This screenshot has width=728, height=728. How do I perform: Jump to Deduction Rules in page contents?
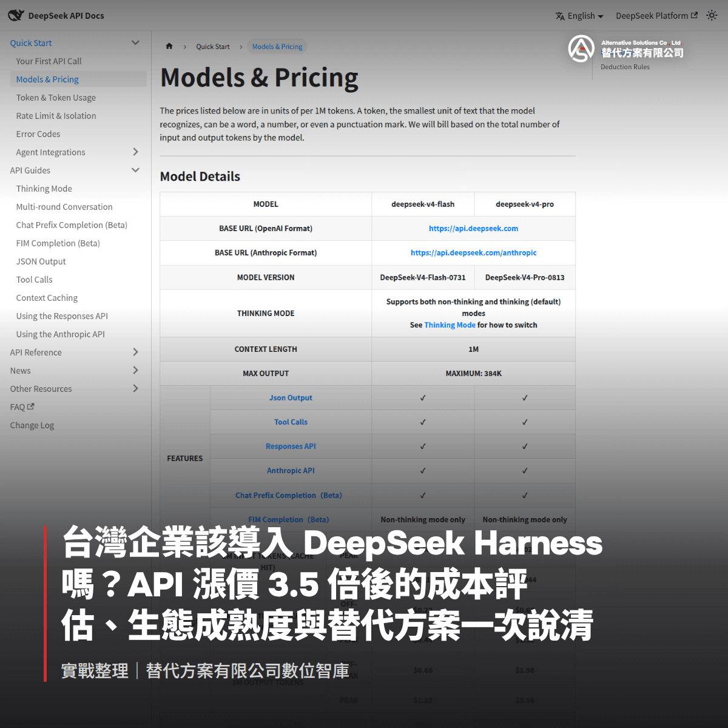[x=625, y=67]
